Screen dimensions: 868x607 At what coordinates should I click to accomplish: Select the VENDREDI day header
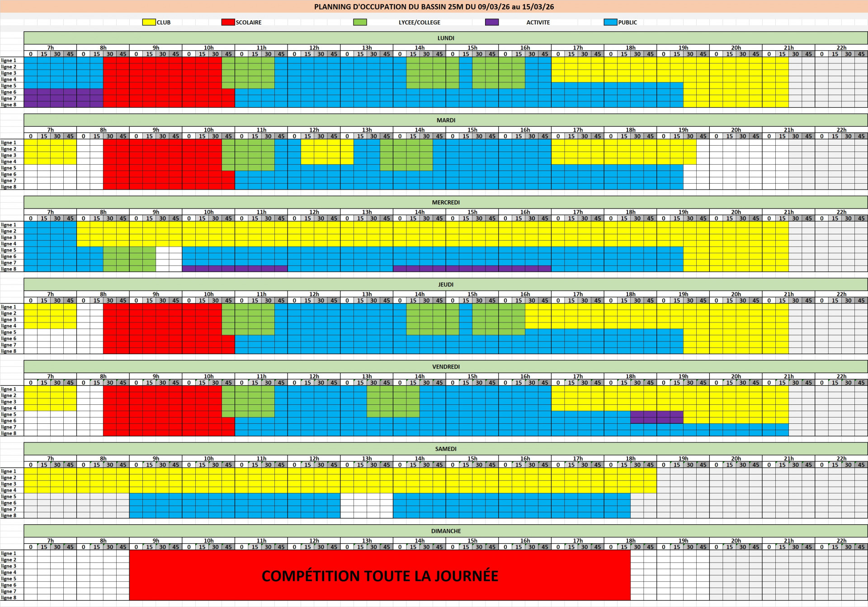coord(445,367)
